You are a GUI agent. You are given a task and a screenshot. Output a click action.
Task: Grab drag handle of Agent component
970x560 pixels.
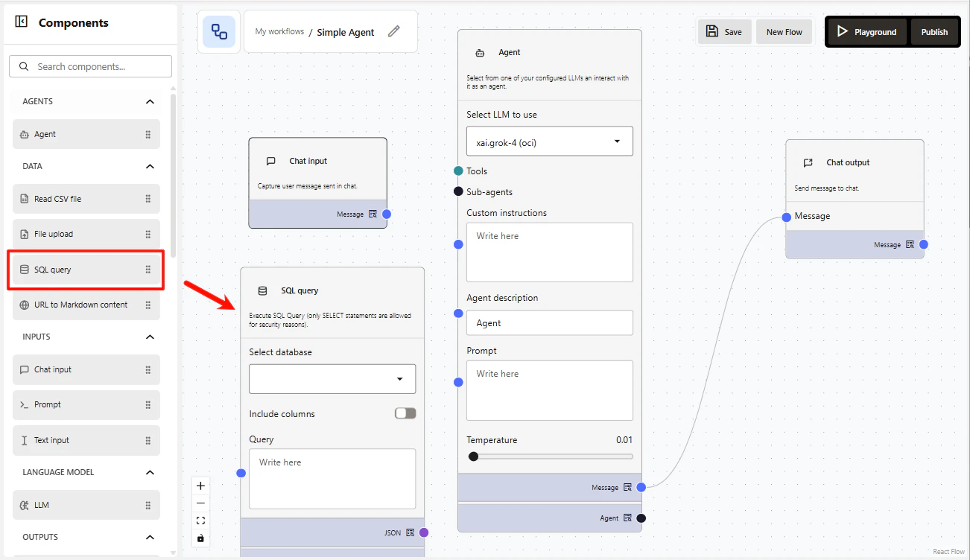coord(148,134)
